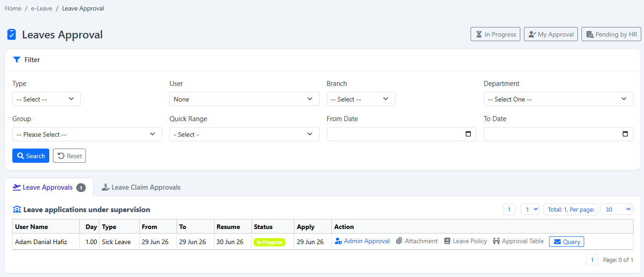Open the In Progress view
Viewport: 644px width, 277px height.
click(495, 34)
